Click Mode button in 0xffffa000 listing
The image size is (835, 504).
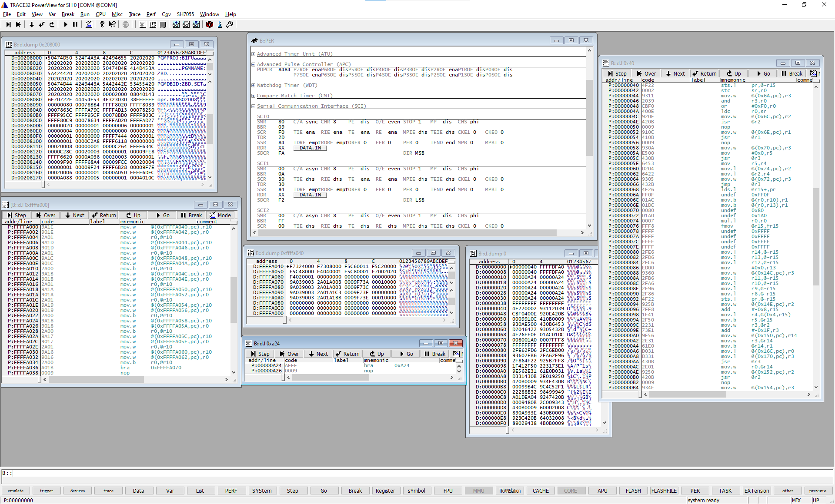[x=220, y=215]
